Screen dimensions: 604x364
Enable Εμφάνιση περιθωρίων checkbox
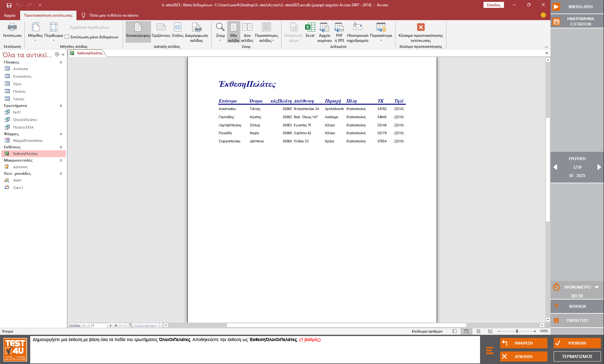click(x=67, y=27)
